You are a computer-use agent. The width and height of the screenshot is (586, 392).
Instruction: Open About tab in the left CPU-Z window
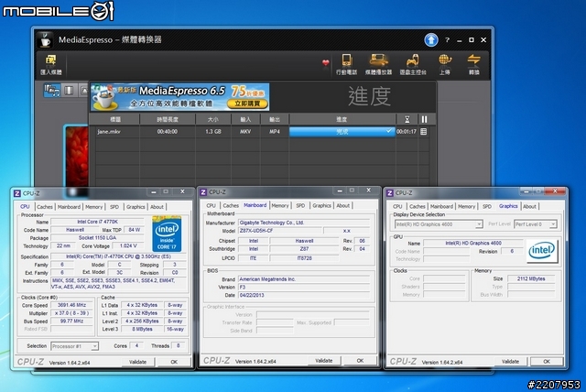point(157,207)
